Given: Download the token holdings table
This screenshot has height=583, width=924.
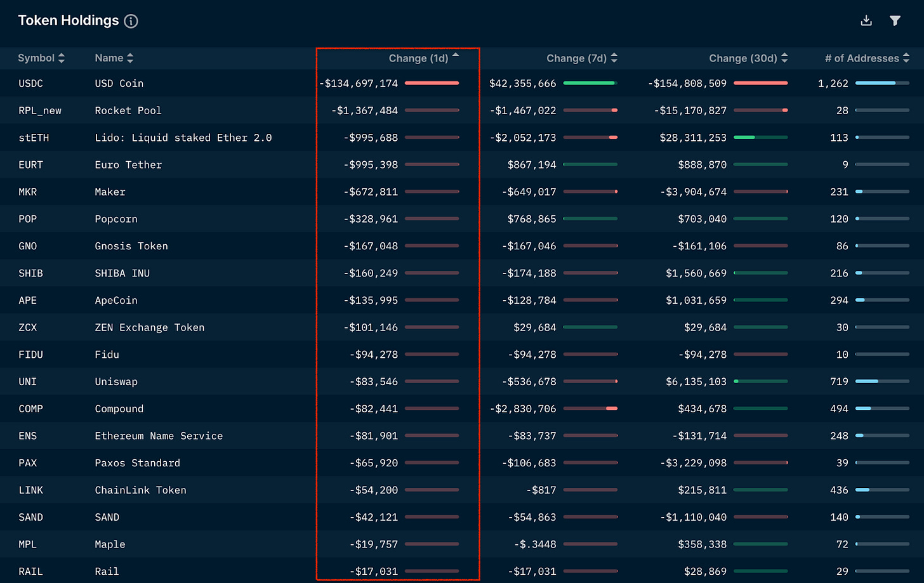Looking at the screenshot, I should click(866, 21).
